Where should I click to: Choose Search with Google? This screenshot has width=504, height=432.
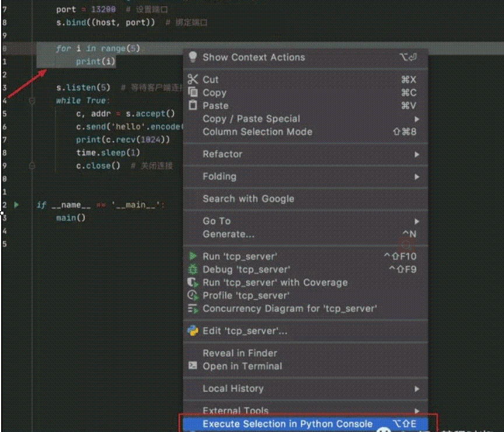tap(248, 199)
